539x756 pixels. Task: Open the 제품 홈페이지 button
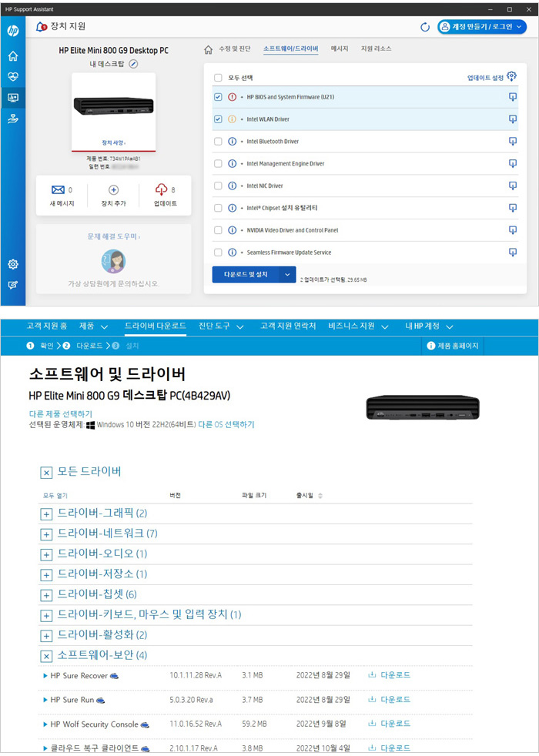coord(453,346)
